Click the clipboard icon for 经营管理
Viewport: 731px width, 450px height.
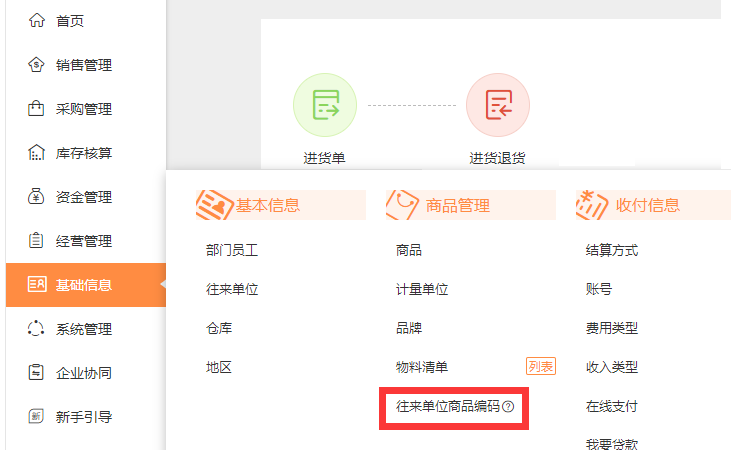(x=36, y=241)
